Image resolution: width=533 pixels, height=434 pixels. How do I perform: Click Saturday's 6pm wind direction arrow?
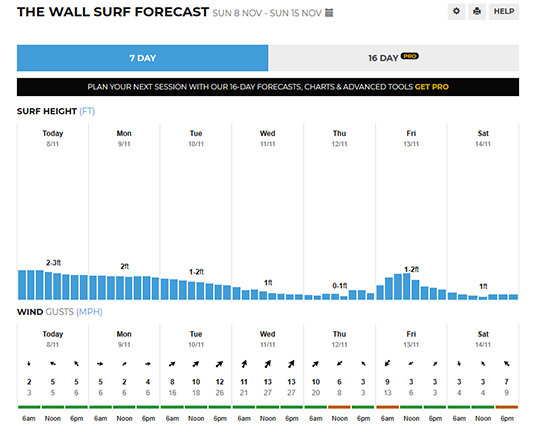507,364
